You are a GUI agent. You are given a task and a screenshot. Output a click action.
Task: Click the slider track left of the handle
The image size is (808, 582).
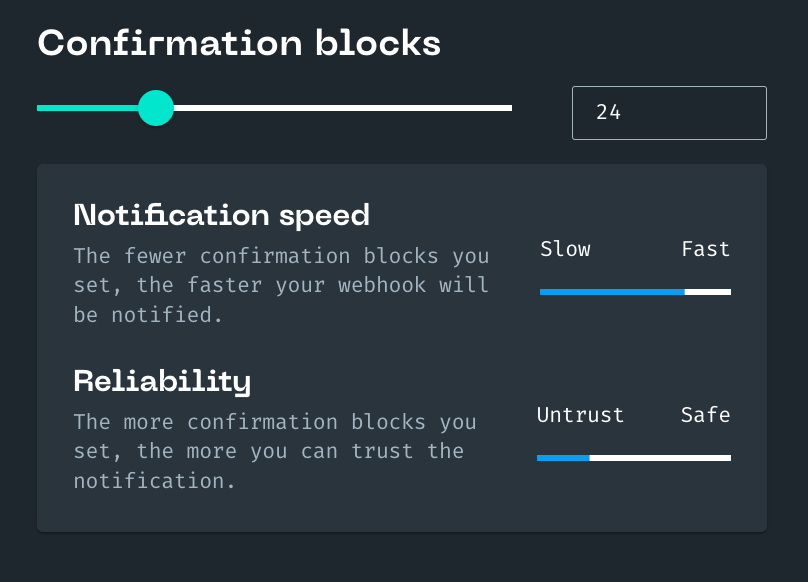pos(90,108)
